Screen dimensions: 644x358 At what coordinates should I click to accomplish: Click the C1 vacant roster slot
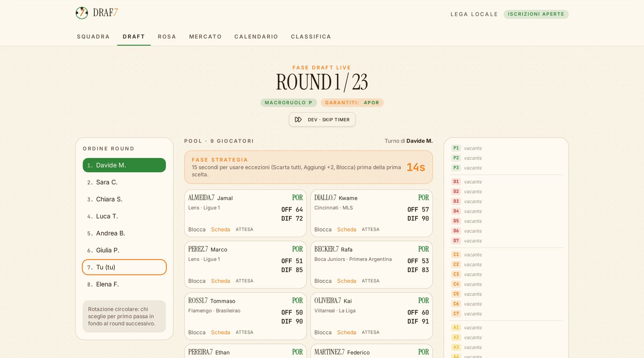coord(506,255)
